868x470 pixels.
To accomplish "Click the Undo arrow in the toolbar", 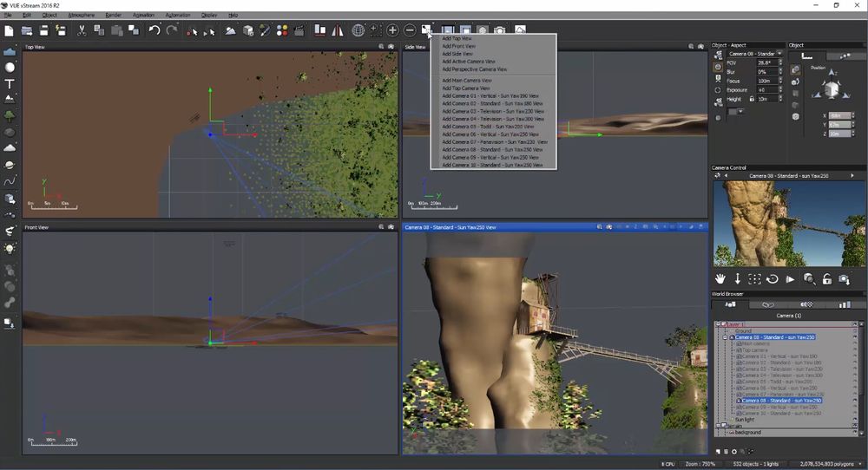I will point(154,30).
